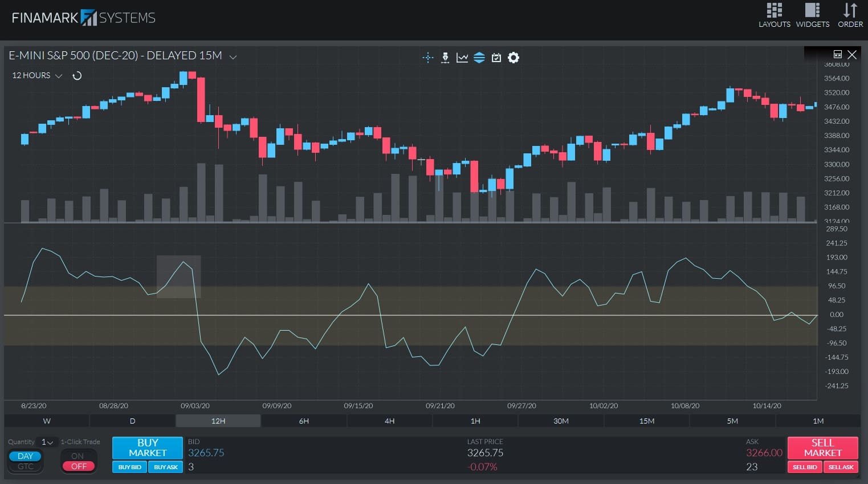
Task: Refresh the chart data
Action: 78,75
